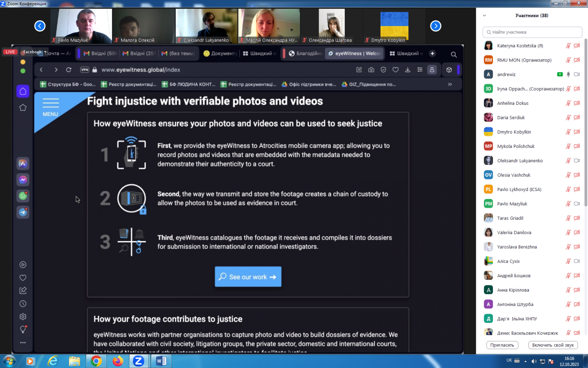Open Messenger in browser sidebar

tap(23, 180)
